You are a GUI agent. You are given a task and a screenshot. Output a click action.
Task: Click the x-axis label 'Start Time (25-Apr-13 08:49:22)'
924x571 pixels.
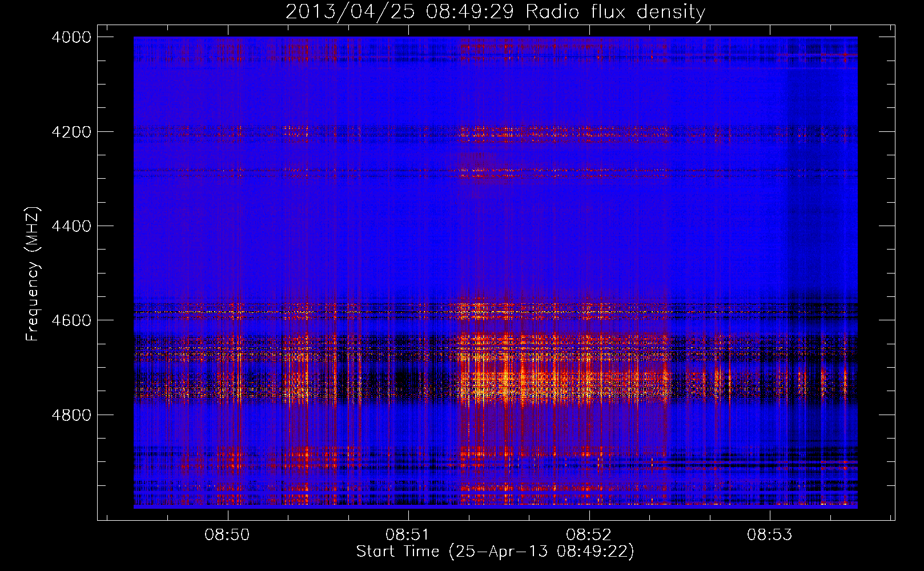(x=495, y=552)
